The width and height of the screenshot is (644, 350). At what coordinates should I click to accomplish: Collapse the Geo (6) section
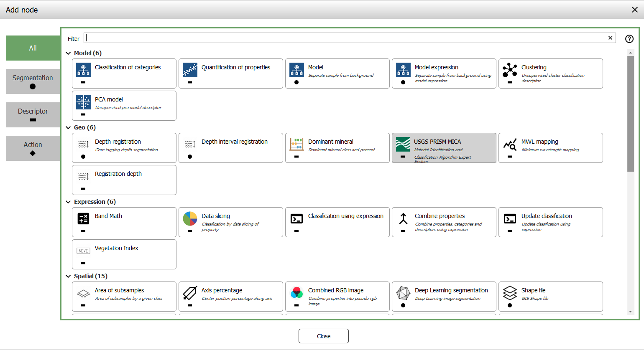click(x=69, y=127)
